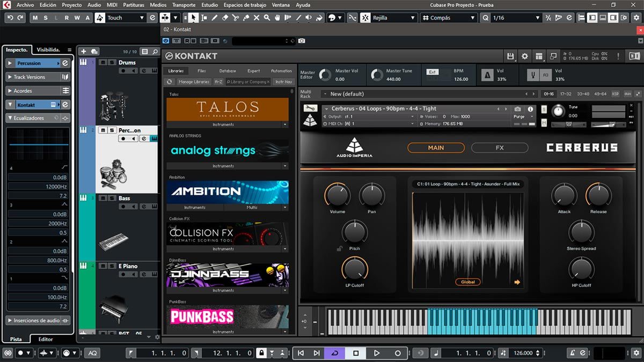Open Kontakt options gear icon
This screenshot has width=644, height=362.
pos(525,56)
